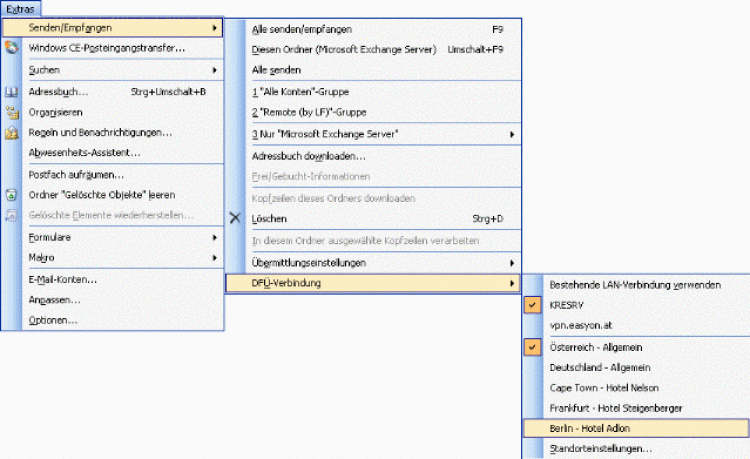Image resolution: width=750 pixels, height=459 pixels.
Task: Expand Nur "Microsoft Exchange Server" submenu
Action: coord(512,133)
